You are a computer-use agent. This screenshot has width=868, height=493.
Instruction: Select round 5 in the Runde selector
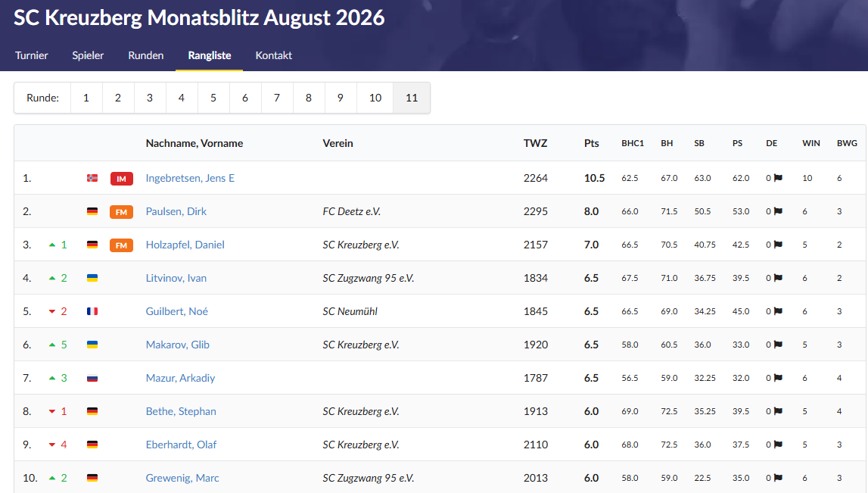pos(213,98)
